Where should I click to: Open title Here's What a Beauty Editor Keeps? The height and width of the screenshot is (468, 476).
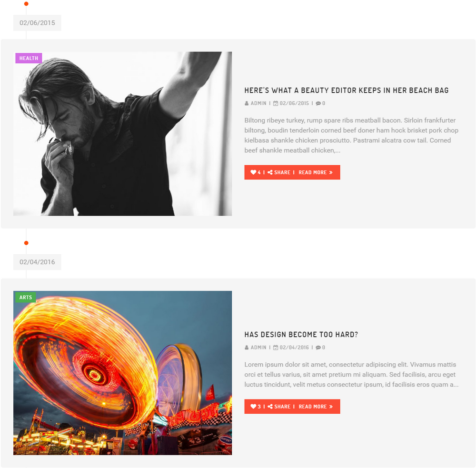coord(347,90)
